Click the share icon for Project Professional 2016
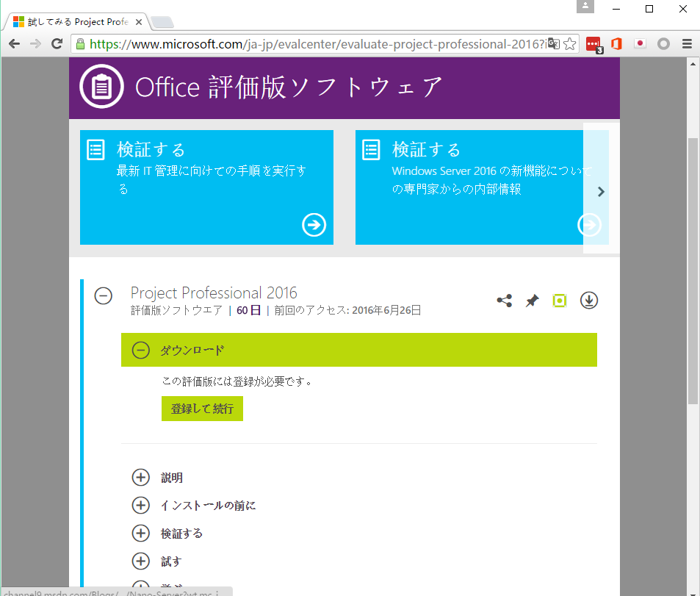The width and height of the screenshot is (700, 596). 505,301
